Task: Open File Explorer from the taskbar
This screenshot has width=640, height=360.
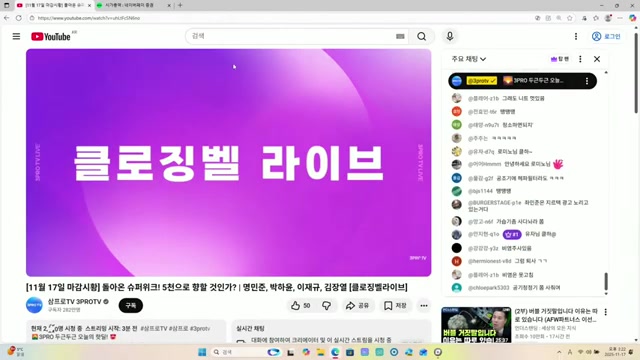Action: coord(320,352)
